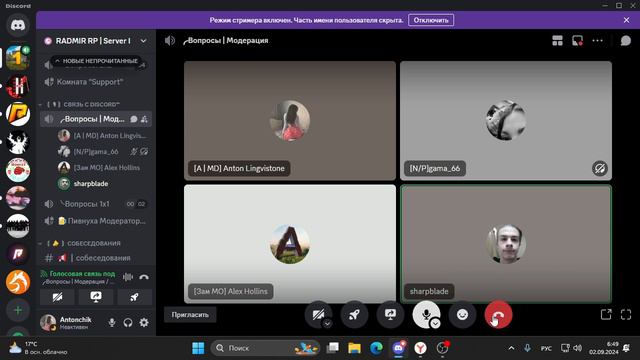Switch keyboard language РУС
Viewport: 640px width, 360px height.
pos(546,348)
